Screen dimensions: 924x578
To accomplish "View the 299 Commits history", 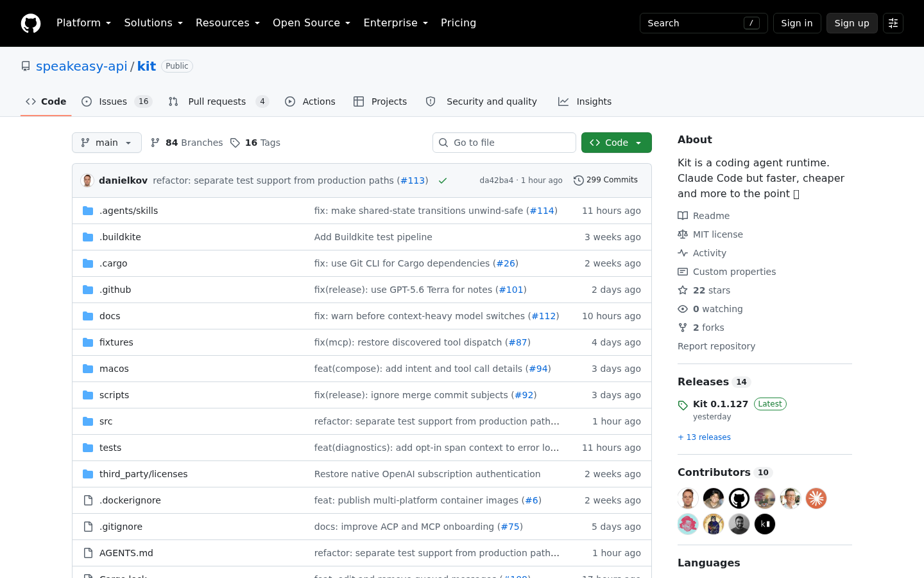I will pos(606,180).
